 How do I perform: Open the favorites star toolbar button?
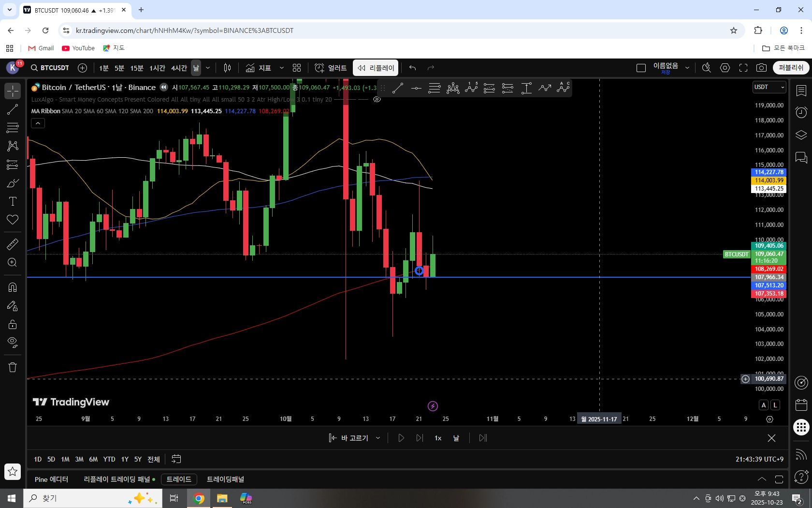point(13,471)
